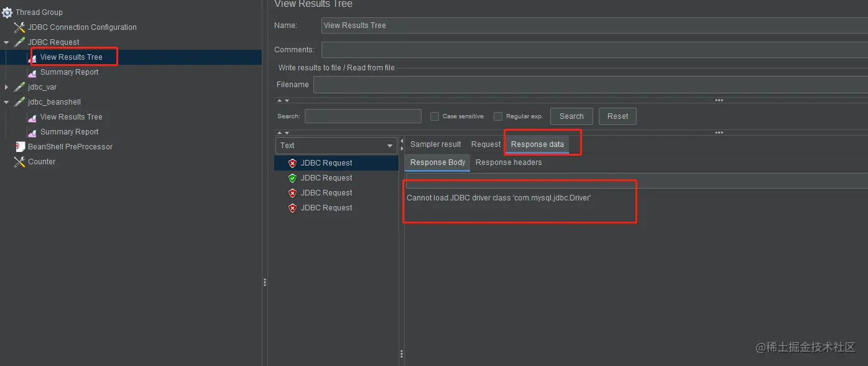Click the green success shield icon
The width and height of the screenshot is (868, 366).
292,178
